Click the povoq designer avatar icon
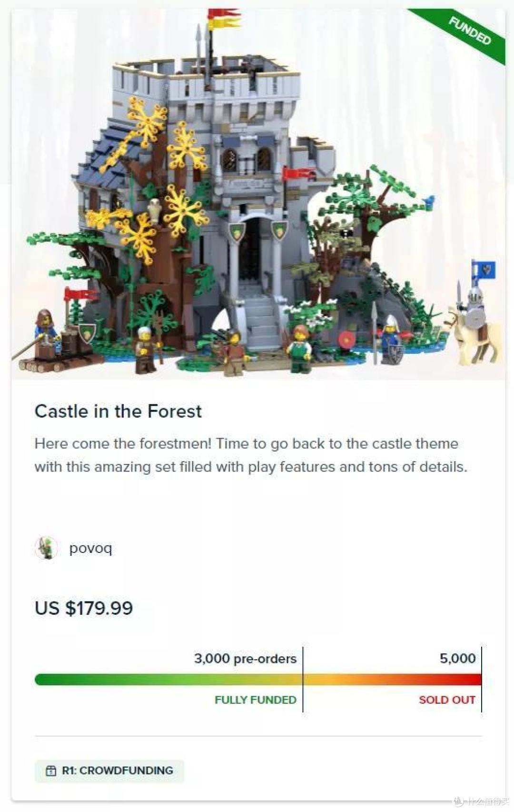 point(47,548)
